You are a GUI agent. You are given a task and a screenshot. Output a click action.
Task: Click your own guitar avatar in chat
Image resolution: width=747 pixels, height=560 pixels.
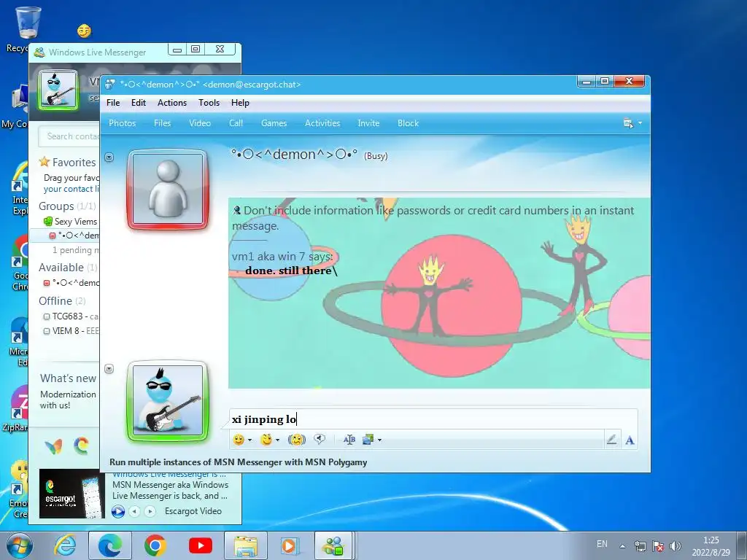click(x=168, y=401)
